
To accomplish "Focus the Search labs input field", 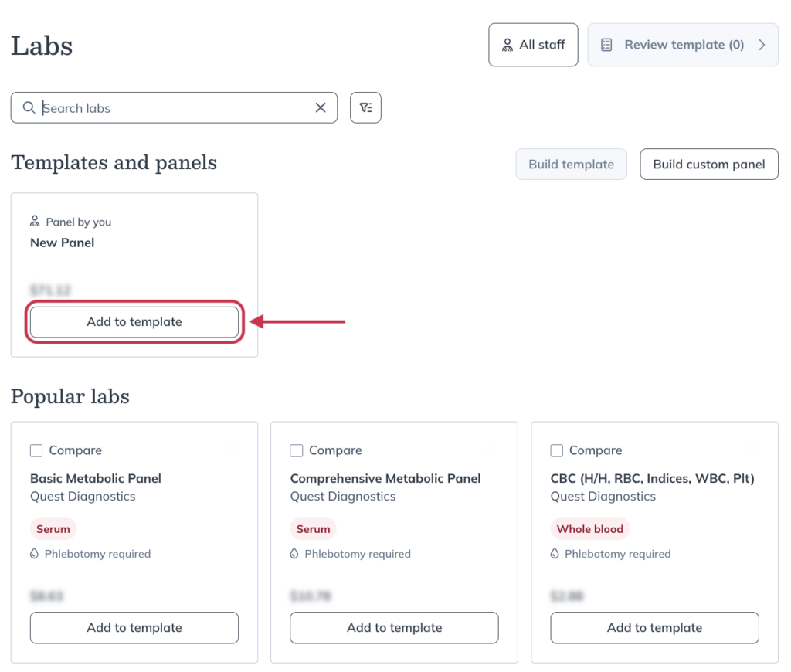I will pyautogui.click(x=174, y=107).
